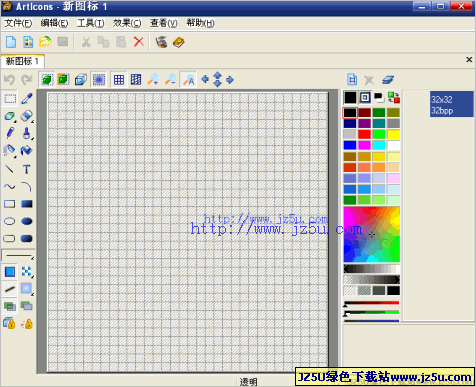This screenshot has width=476, height=387.
Task: Switch to the 新图标 1 tab
Action: [x=22, y=61]
